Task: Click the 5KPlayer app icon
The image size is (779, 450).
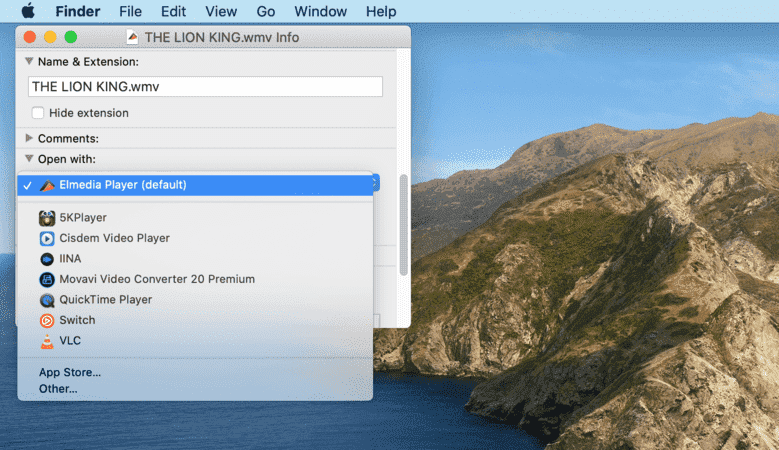Action: (47, 218)
